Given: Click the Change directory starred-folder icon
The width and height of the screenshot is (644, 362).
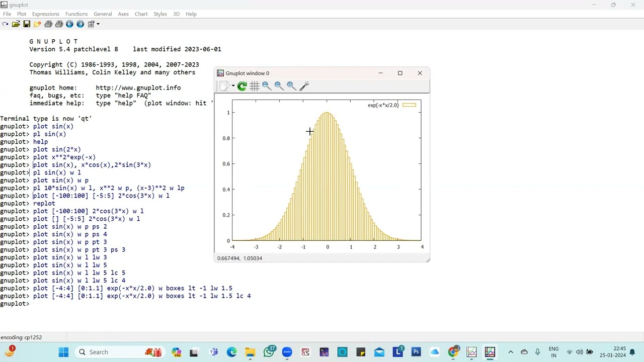Looking at the screenshot, I should tap(37, 24).
